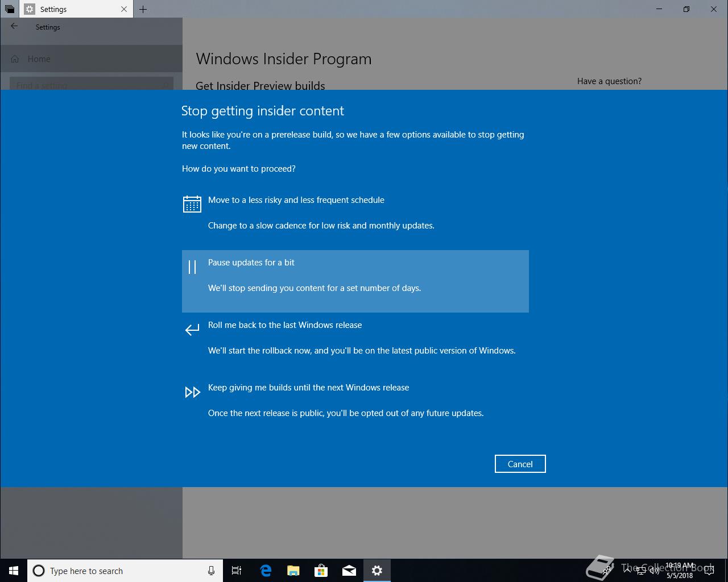Activate the Cortana microphone icon

coord(211,571)
